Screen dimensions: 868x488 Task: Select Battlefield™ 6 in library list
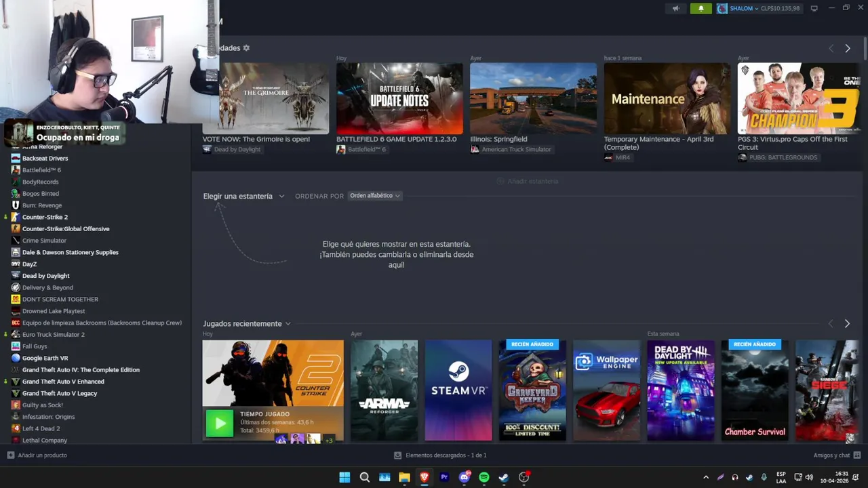coord(41,170)
